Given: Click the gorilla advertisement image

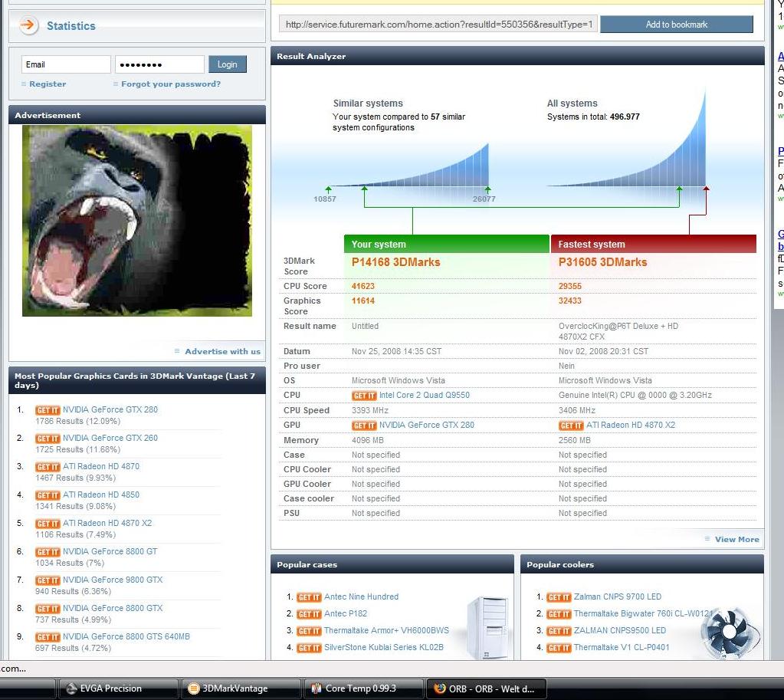Looking at the screenshot, I should tap(137, 221).
